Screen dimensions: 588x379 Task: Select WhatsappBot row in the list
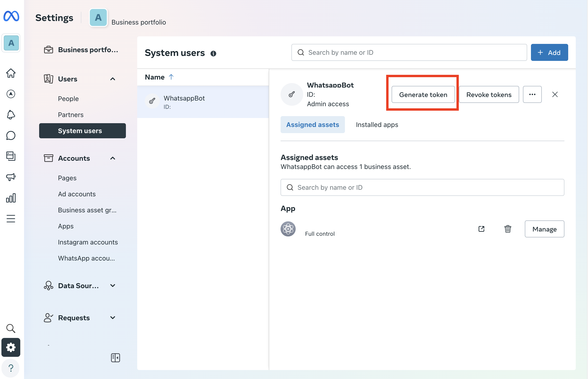[203, 102]
